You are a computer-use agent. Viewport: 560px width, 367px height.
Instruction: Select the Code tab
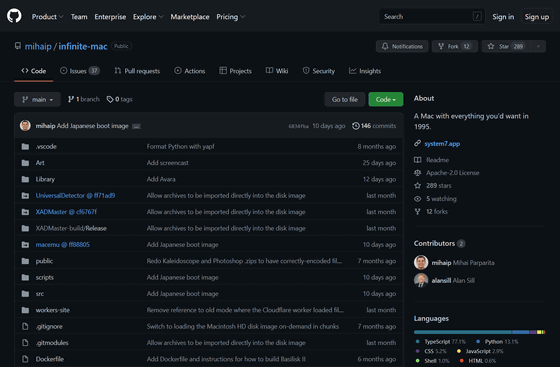34,71
